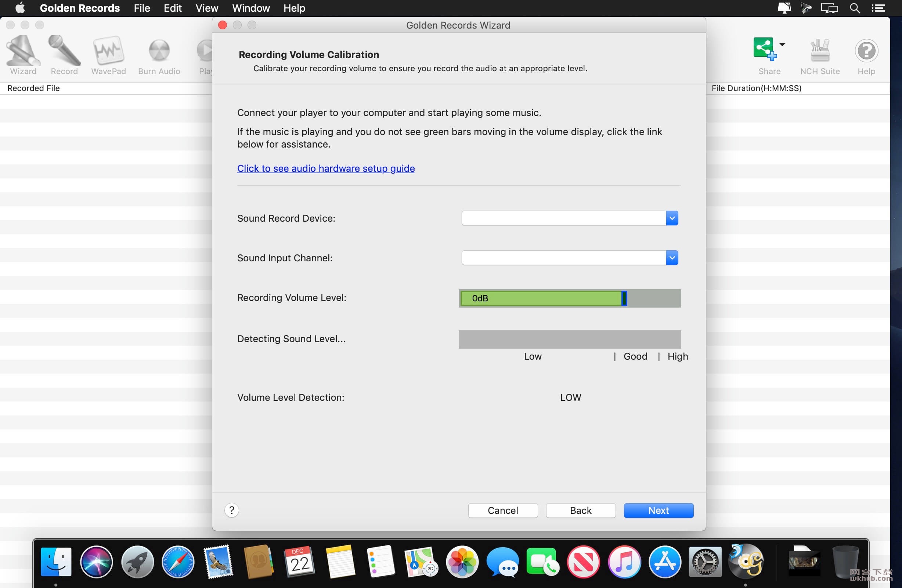Open News from the Dock
The height and width of the screenshot is (588, 902).
tap(583, 562)
